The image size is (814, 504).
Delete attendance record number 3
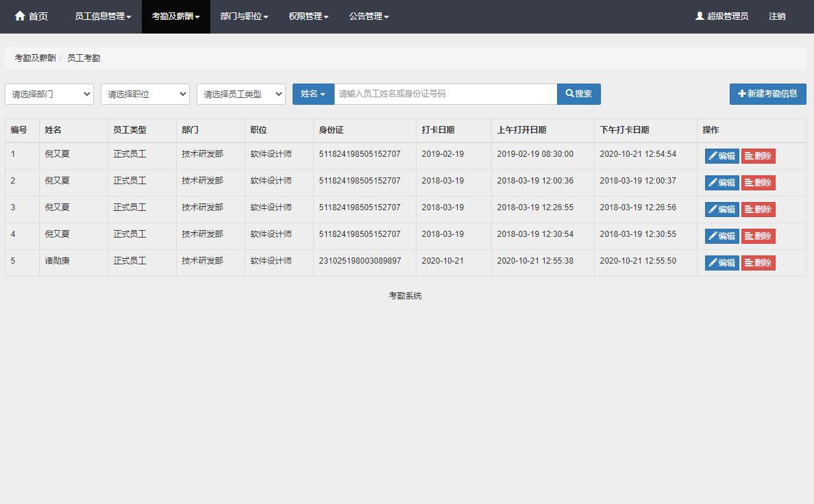[x=758, y=210]
